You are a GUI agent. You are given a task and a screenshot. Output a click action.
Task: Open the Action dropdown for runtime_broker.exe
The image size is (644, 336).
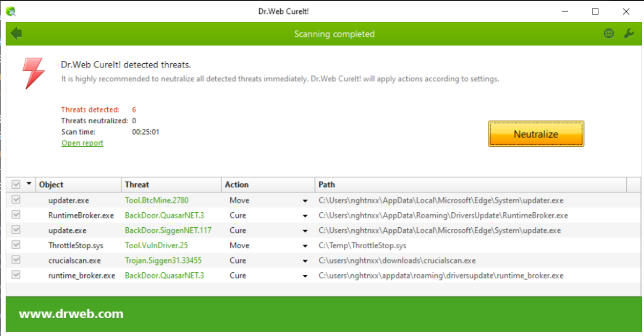(x=305, y=276)
